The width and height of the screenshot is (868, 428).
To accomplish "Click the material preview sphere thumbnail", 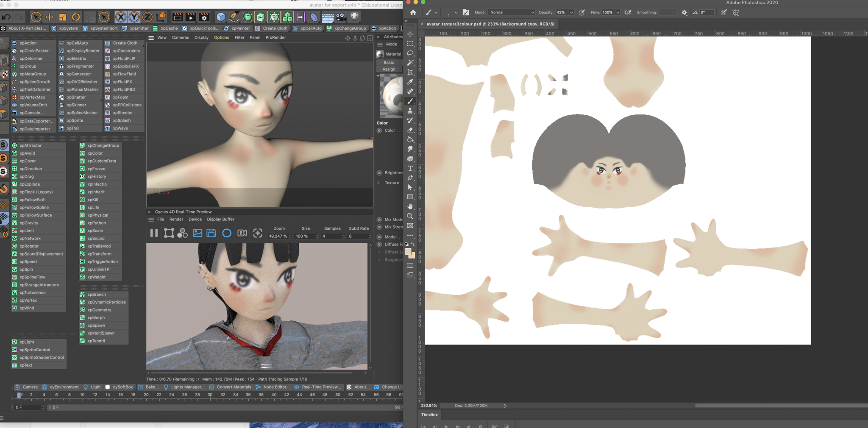I will click(x=391, y=97).
